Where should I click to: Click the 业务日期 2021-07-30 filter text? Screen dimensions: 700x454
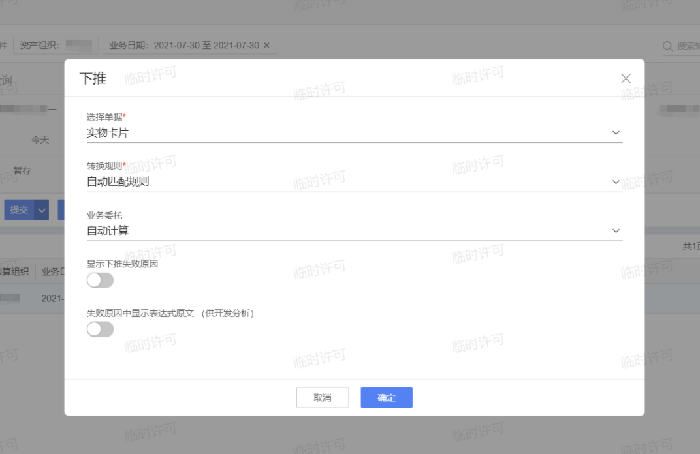point(184,45)
